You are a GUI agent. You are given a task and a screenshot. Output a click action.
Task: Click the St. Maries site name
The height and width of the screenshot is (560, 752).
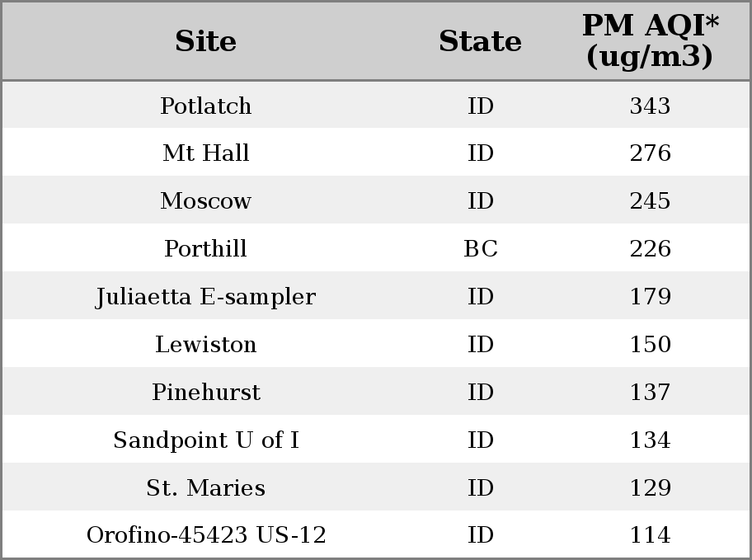pos(206,487)
